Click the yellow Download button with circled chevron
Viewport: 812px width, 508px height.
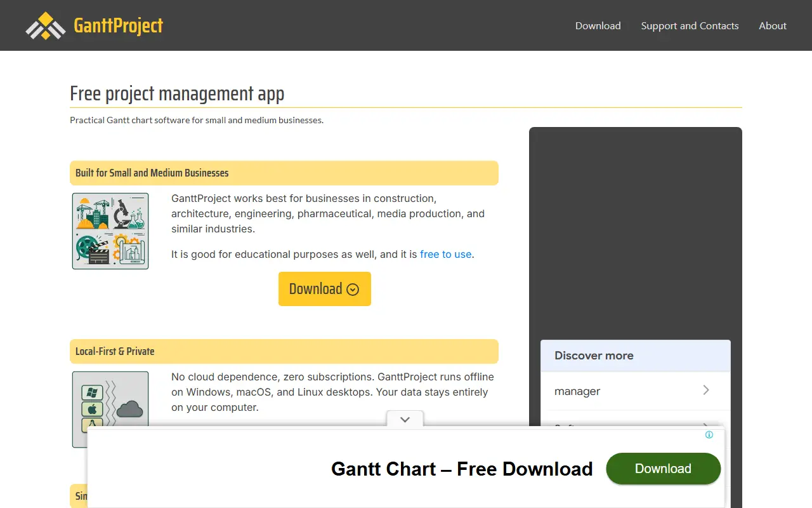tap(325, 289)
